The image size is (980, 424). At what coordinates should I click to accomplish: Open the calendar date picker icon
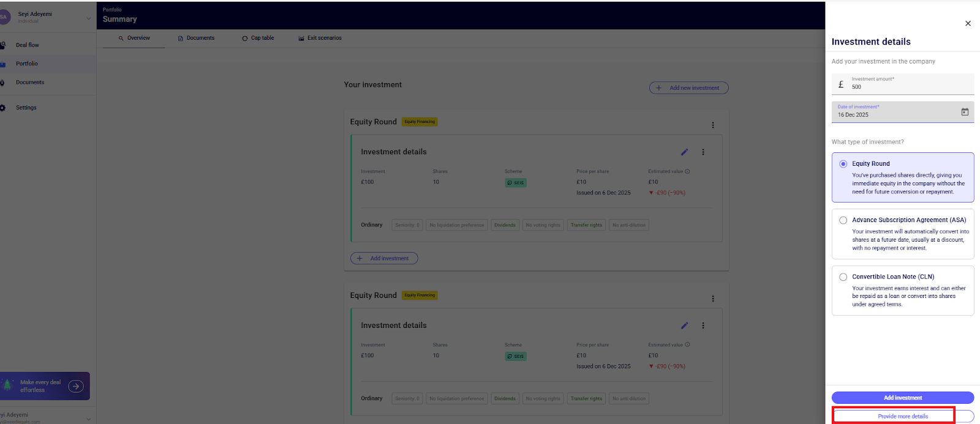pos(965,112)
